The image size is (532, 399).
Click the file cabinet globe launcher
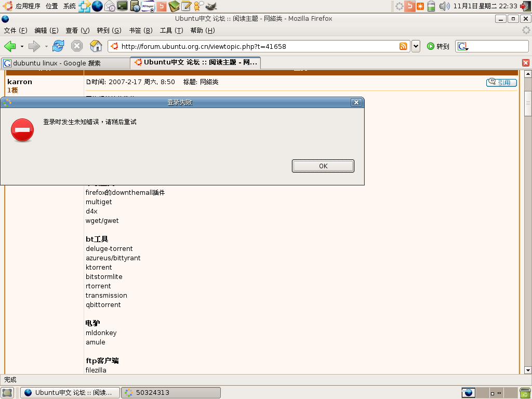[135, 6]
